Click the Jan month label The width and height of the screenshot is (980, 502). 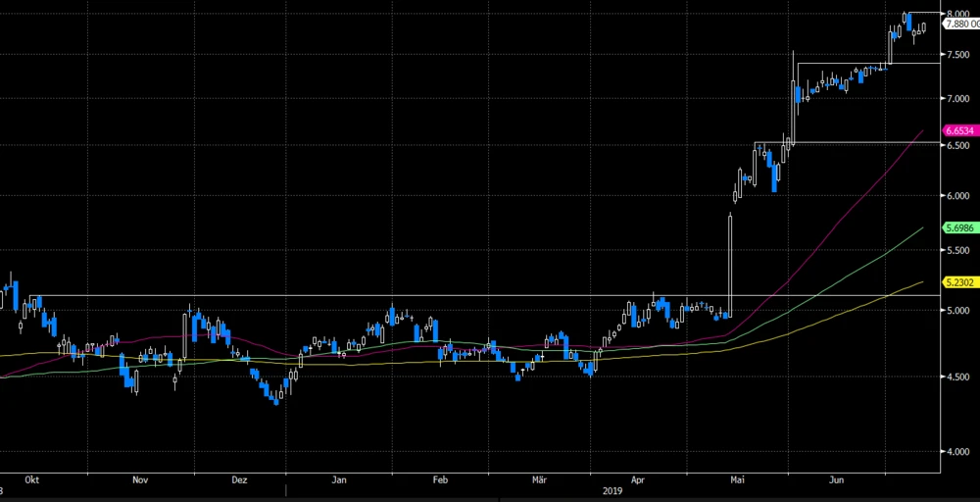(339, 480)
